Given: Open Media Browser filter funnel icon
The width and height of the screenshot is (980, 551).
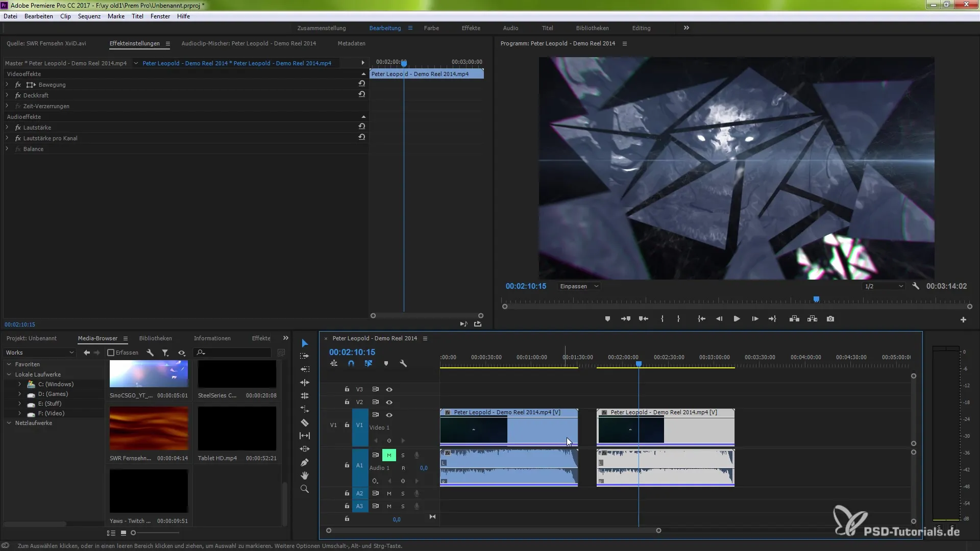Looking at the screenshot, I should [165, 353].
